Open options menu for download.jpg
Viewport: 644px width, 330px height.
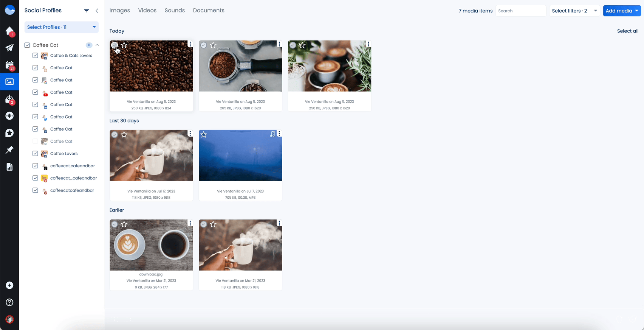coord(190,223)
